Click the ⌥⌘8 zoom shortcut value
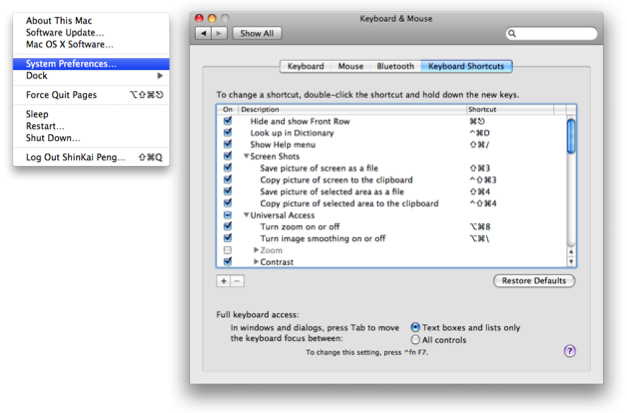The height and width of the screenshot is (413, 627). (480, 227)
